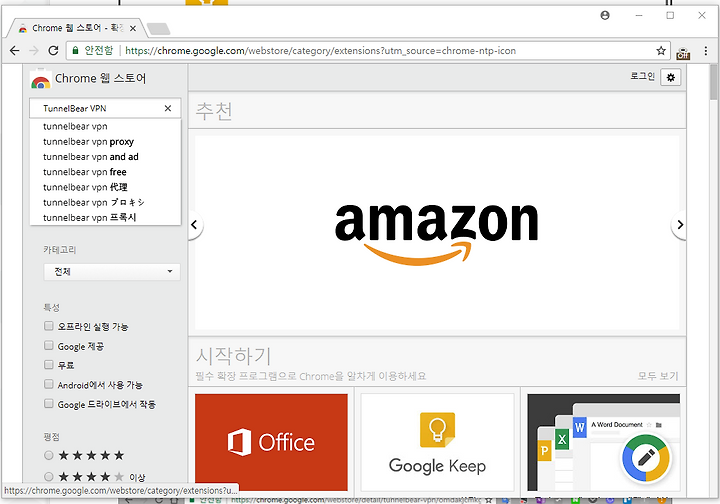Check Google 드라이브에서 작동 checkbox
Screen dimensions: 720x504
coord(49,403)
